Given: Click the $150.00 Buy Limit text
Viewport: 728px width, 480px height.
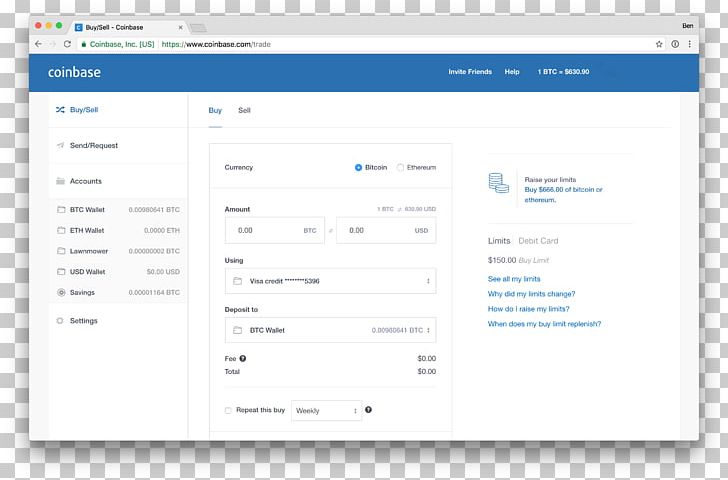Looking at the screenshot, I should (518, 260).
